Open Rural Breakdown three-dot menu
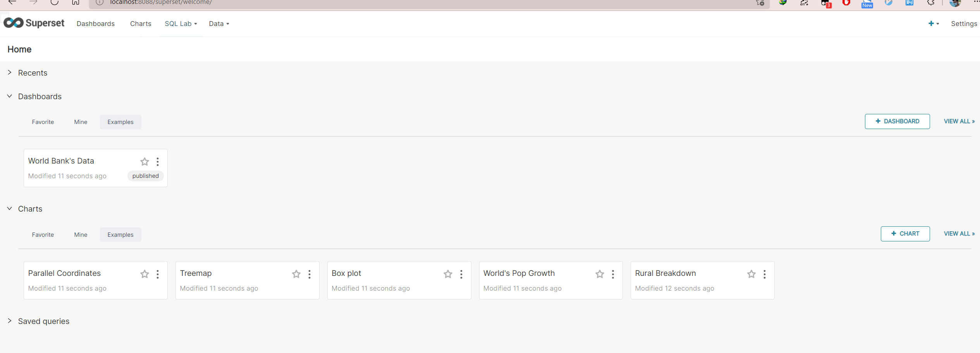Screen dimensions: 980x353 (x=765, y=274)
